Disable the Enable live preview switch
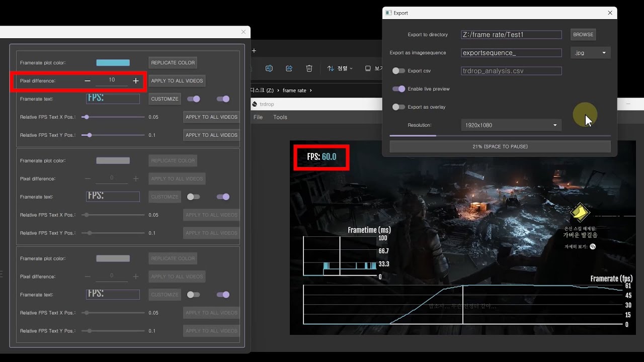This screenshot has height=362, width=644. (x=398, y=89)
